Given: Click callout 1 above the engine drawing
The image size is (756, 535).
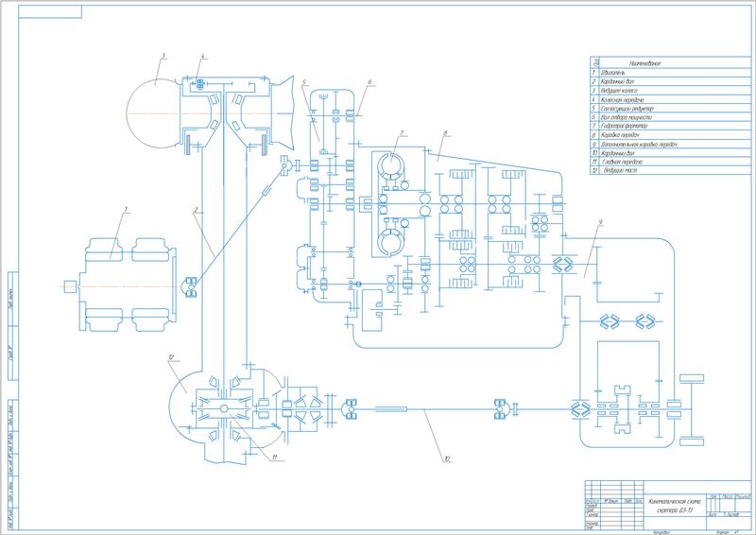Looking at the screenshot, I should coord(126,210).
